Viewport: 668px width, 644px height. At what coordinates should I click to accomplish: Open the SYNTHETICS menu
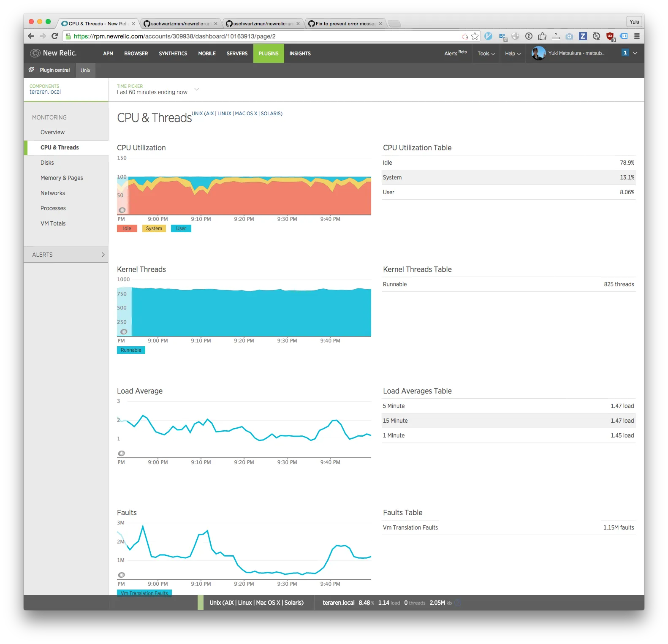tap(173, 54)
